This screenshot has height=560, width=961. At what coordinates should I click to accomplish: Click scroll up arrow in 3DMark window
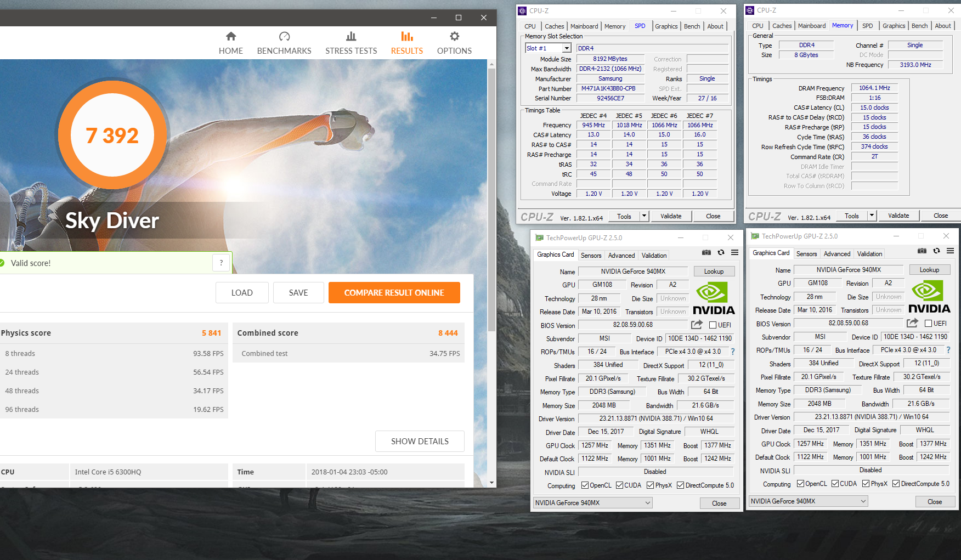click(x=491, y=64)
